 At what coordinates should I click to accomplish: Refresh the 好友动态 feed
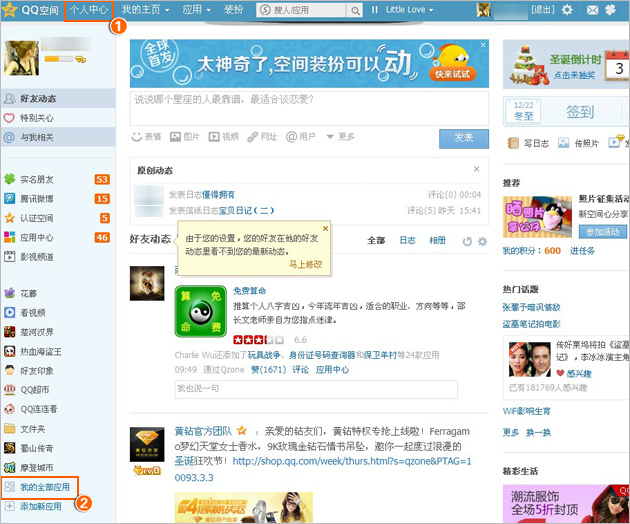tap(467, 241)
